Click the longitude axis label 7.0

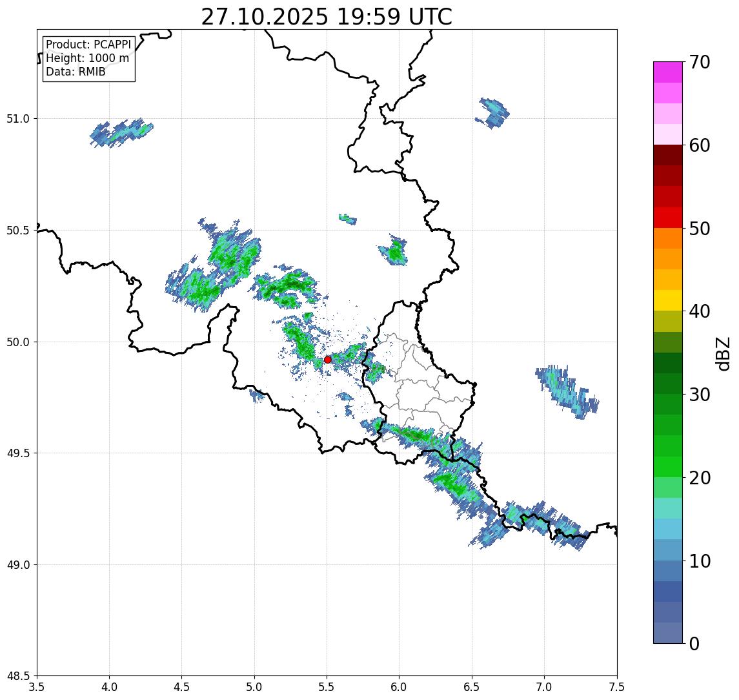(544, 686)
